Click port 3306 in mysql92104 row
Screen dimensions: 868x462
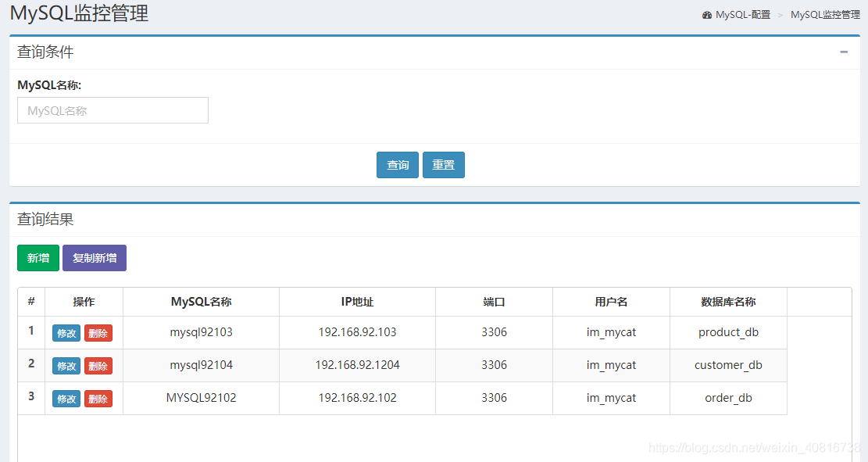coord(494,364)
